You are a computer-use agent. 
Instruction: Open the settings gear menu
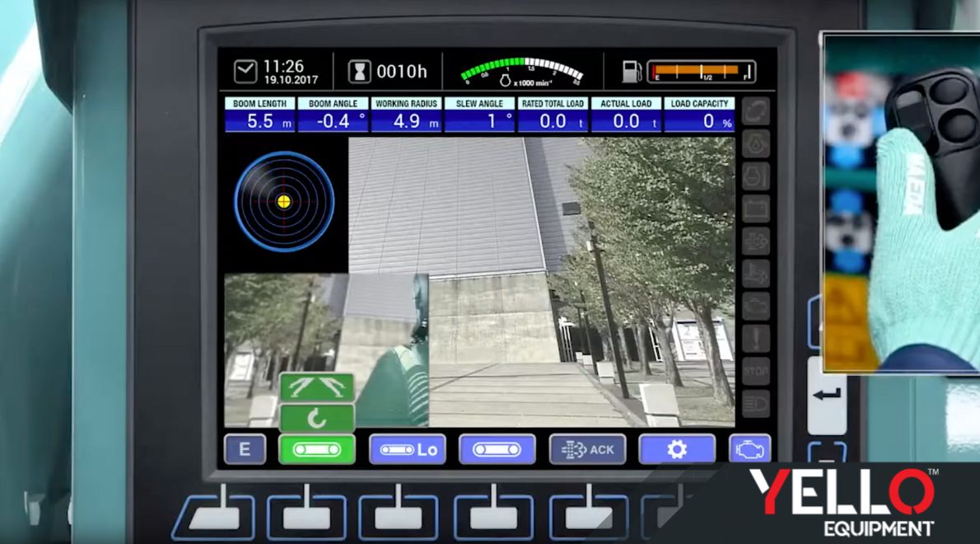pyautogui.click(x=677, y=449)
